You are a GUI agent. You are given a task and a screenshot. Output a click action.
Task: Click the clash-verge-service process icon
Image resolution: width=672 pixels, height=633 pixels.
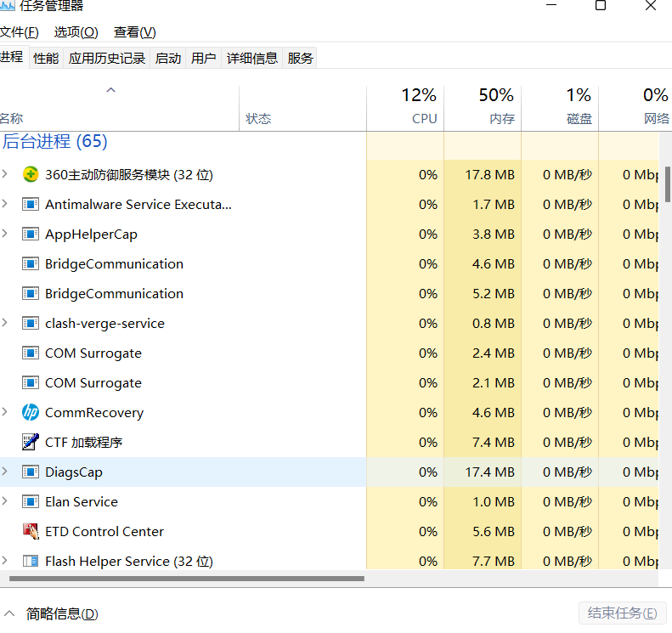click(x=31, y=323)
